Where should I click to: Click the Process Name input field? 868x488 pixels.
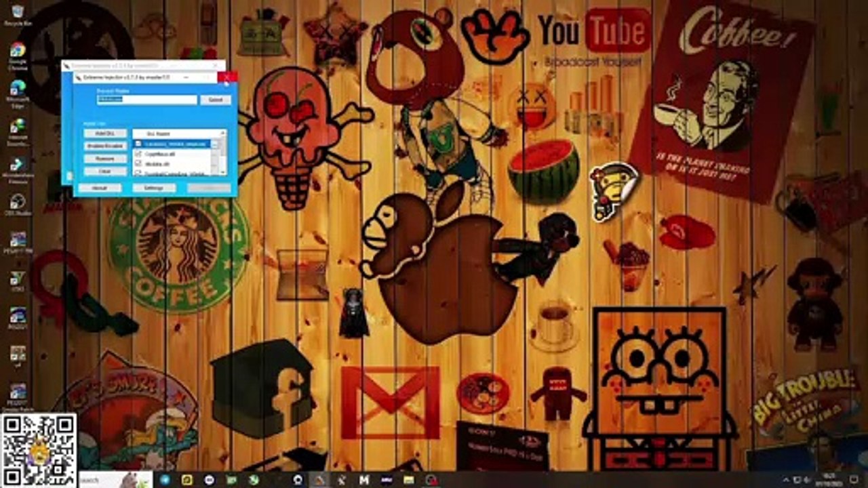pyautogui.click(x=146, y=100)
